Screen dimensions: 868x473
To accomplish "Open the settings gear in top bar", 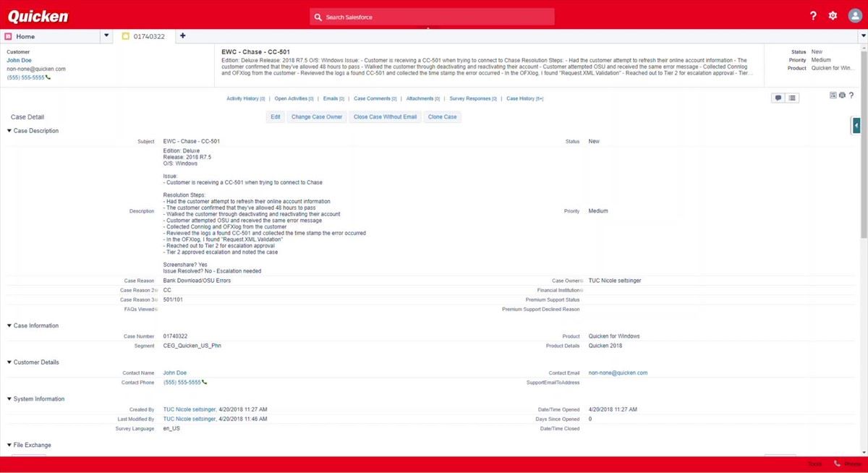I will pos(833,16).
